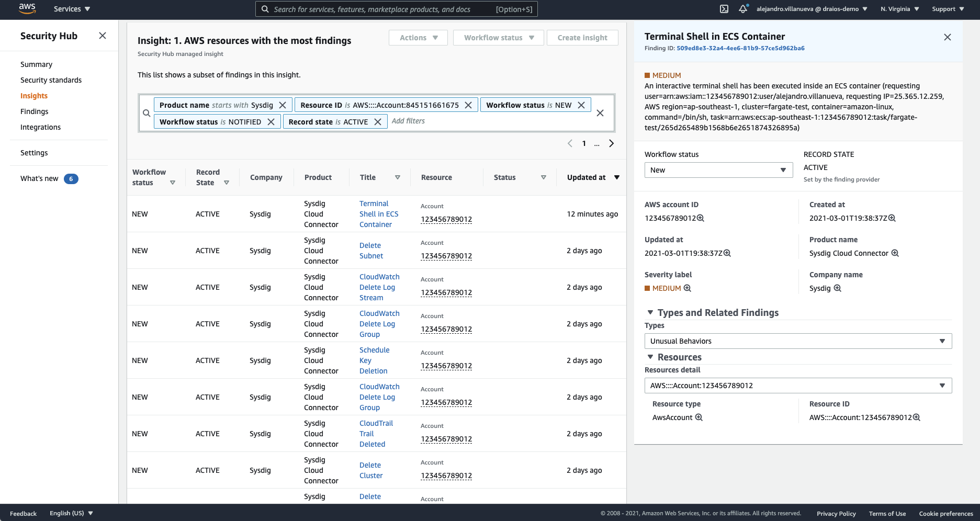Click the magnifier icon in the filter bar
The image size is (980, 521).
[147, 113]
